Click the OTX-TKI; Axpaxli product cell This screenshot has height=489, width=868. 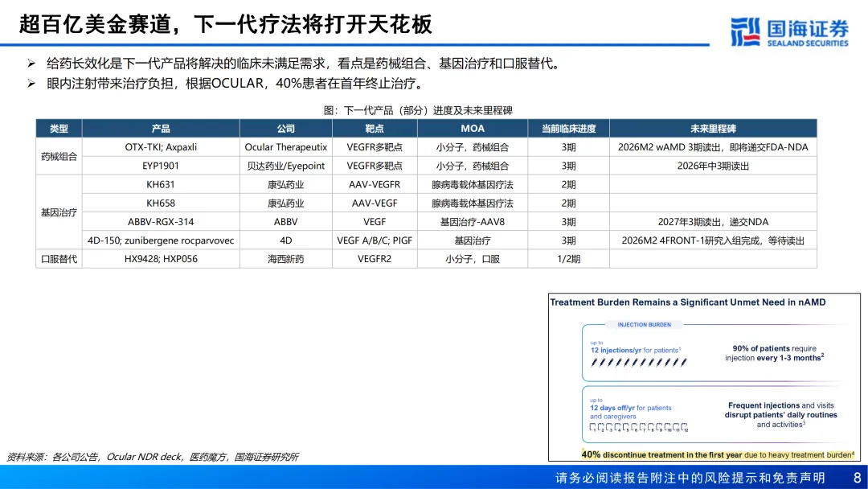(x=161, y=147)
